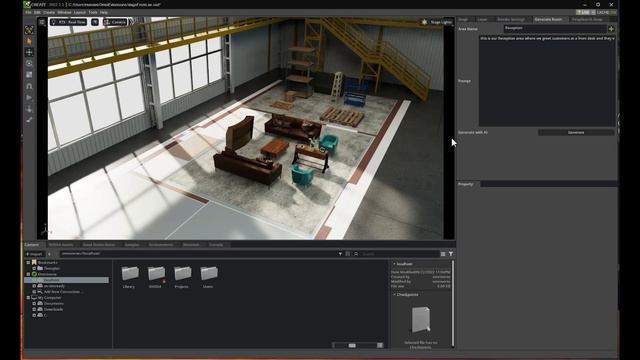Open the viewport settings menu icon

click(42, 22)
